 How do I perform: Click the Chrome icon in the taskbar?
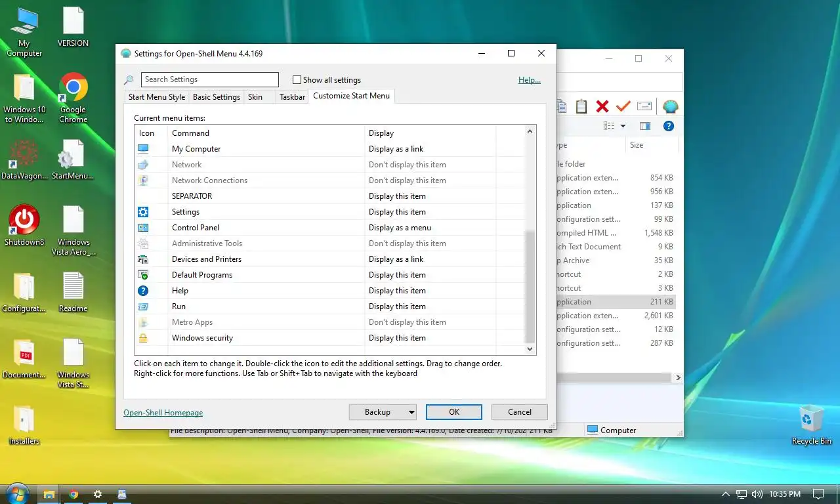pos(73,494)
